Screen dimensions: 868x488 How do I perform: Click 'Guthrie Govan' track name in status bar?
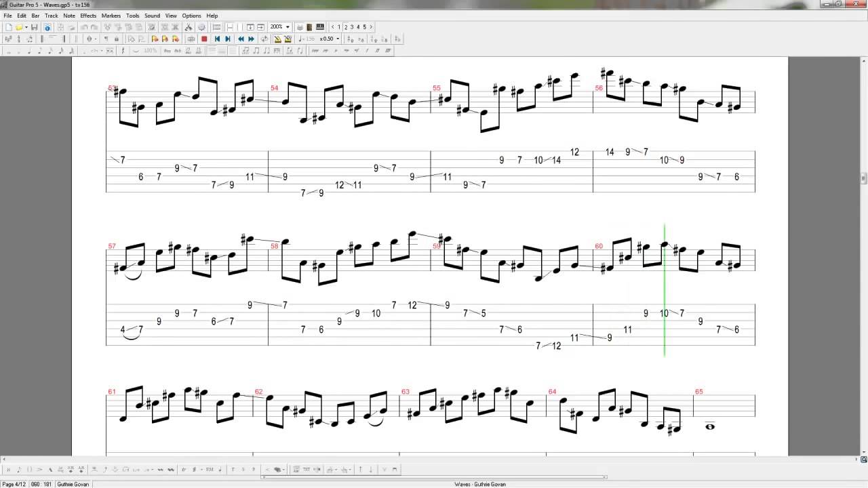[x=72, y=484]
